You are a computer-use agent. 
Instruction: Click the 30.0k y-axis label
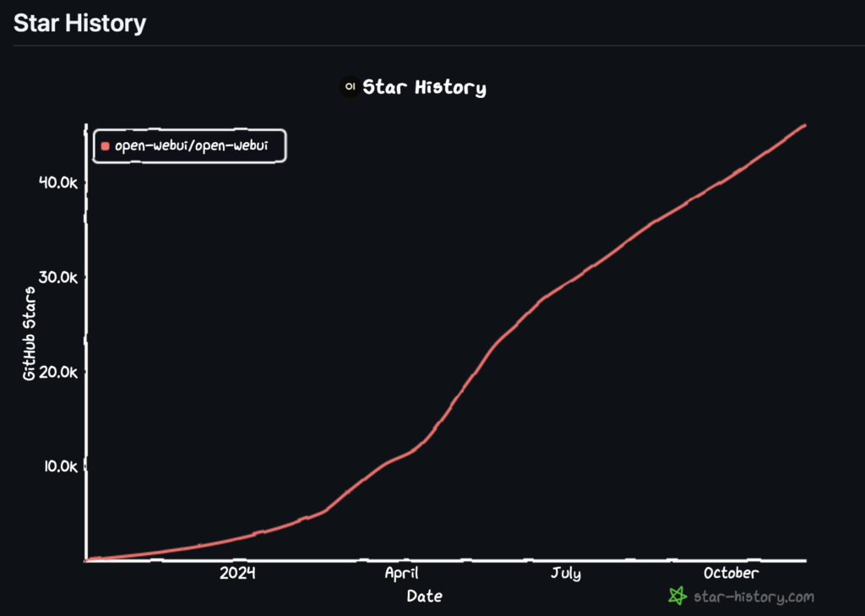[59, 277]
